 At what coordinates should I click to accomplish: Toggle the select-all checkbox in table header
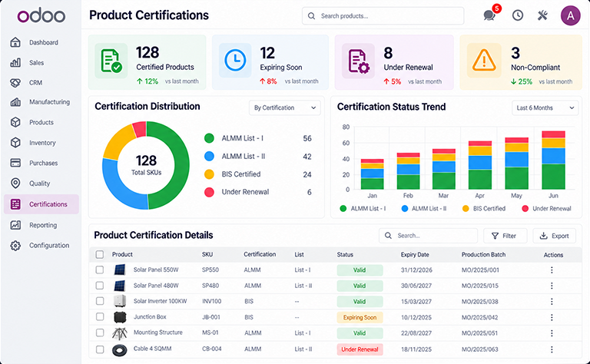click(x=100, y=255)
